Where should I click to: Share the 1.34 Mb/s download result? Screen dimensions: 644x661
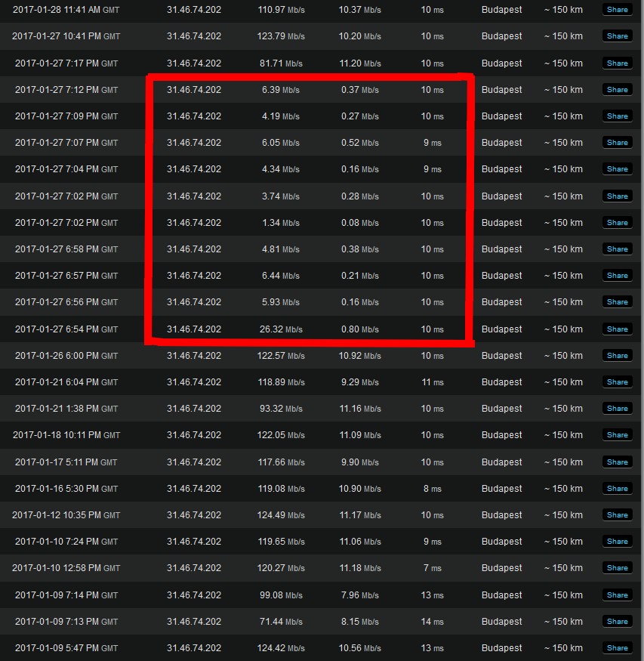pos(617,223)
